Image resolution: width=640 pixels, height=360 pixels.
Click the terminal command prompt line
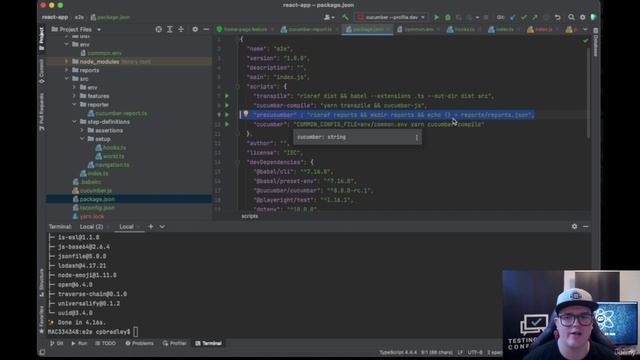click(x=93, y=332)
